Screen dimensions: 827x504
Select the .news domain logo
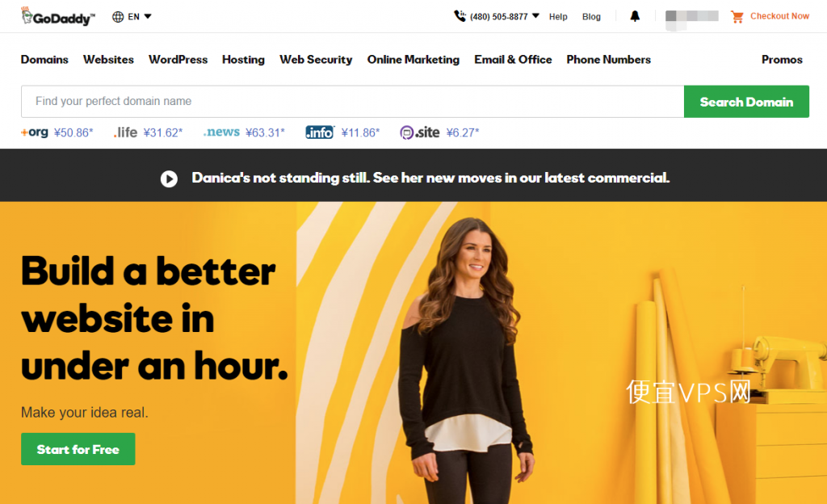tap(221, 132)
